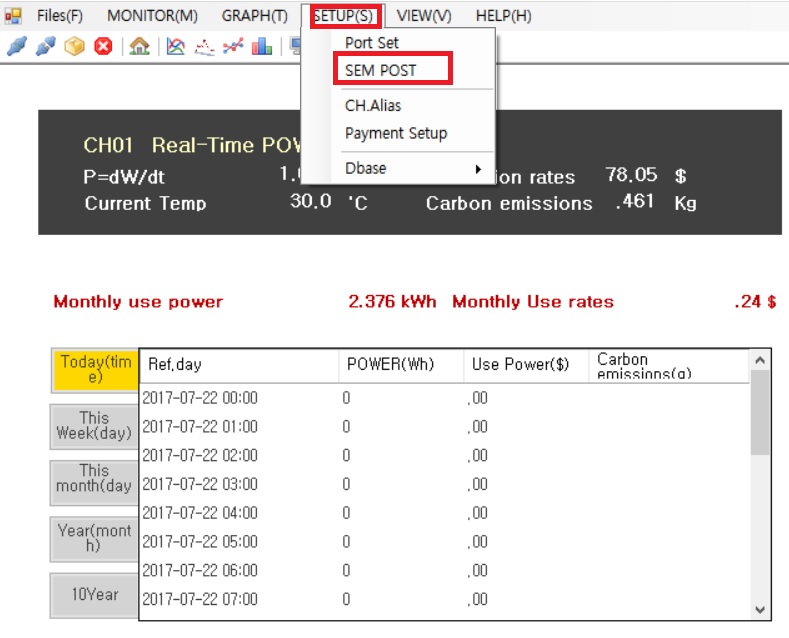The width and height of the screenshot is (789, 638).
Task: Select the Today(time) button
Action: pos(95,370)
